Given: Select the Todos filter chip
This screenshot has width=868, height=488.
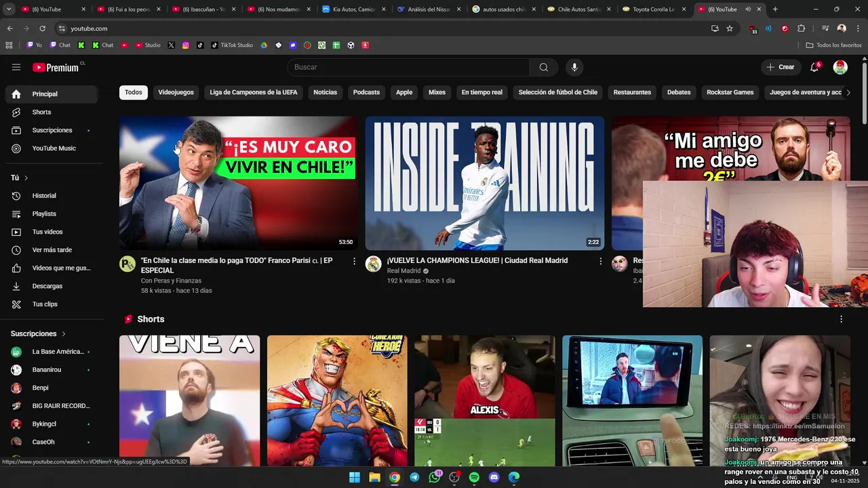Looking at the screenshot, I should click(134, 92).
